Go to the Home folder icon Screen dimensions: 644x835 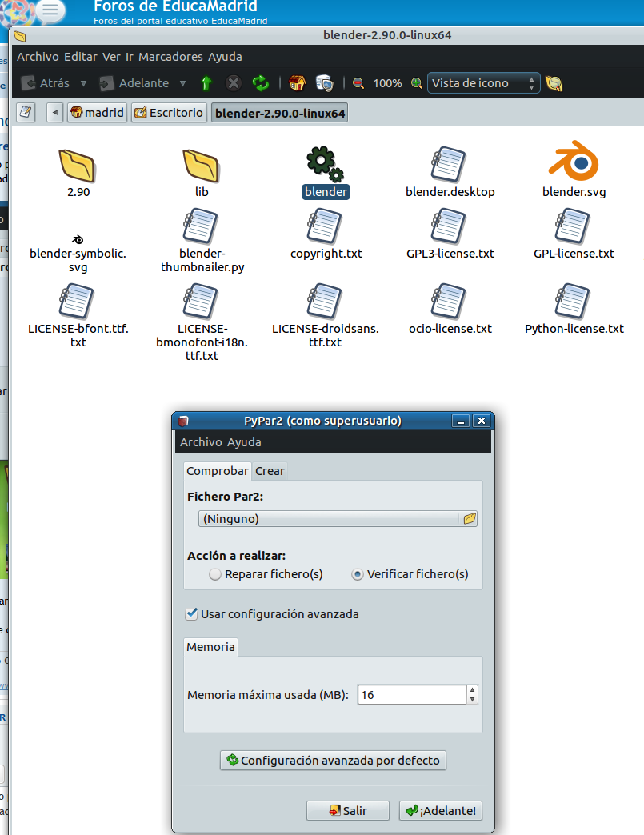(x=298, y=83)
